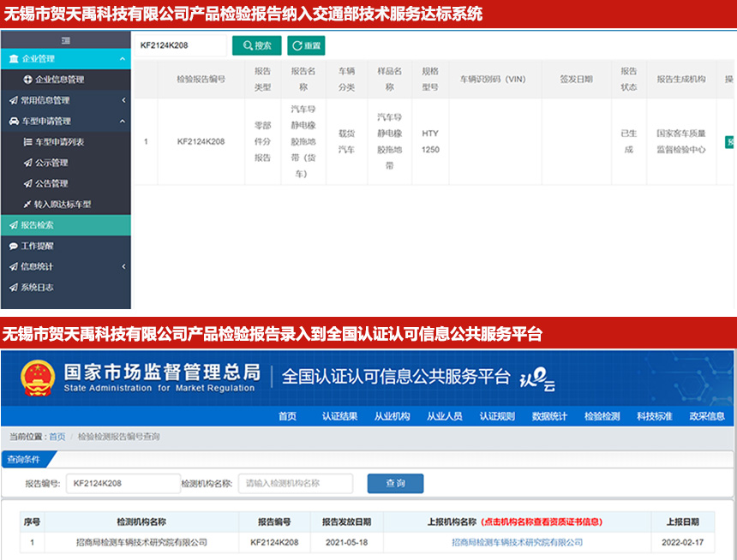This screenshot has height=560, width=737.
Task: Click the list icon beside 车型申请列表
Action: click(26, 142)
